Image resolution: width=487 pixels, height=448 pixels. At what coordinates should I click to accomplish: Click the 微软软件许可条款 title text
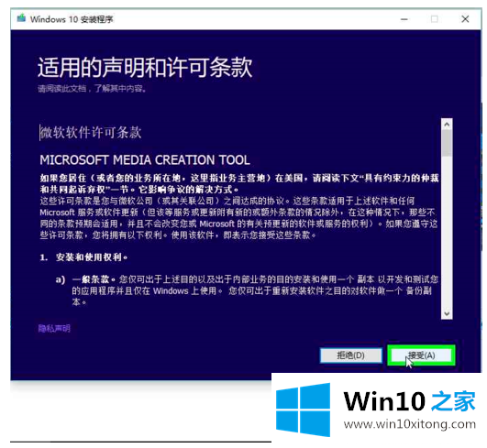pyautogui.click(x=91, y=133)
